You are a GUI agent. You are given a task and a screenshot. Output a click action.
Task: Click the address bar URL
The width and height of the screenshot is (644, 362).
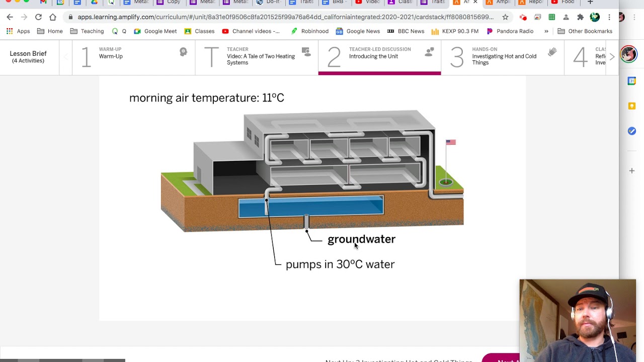(x=285, y=17)
